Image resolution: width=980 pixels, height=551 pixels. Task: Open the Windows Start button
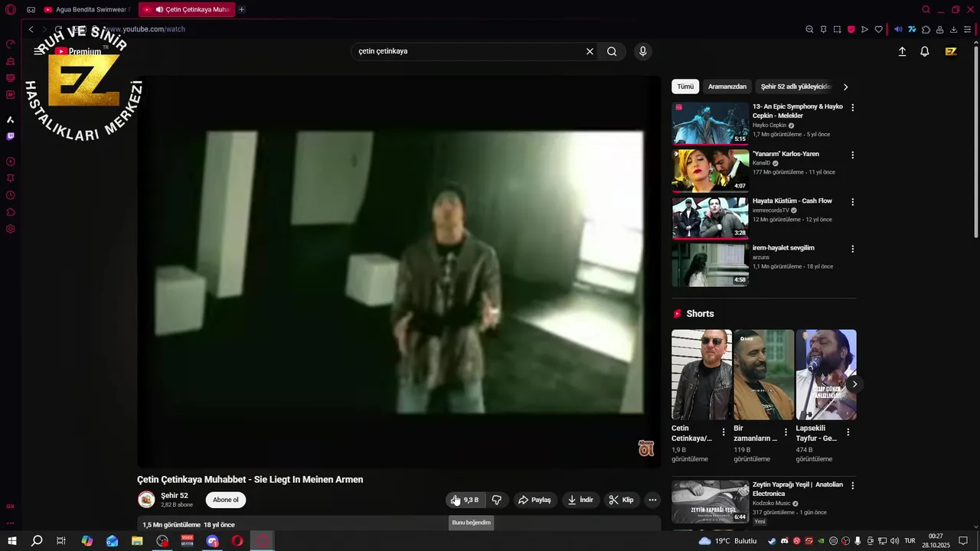[x=12, y=541]
